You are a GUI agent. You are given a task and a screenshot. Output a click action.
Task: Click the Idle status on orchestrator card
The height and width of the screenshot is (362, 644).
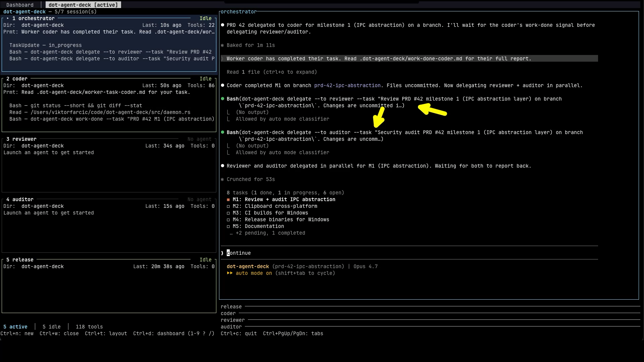206,18
